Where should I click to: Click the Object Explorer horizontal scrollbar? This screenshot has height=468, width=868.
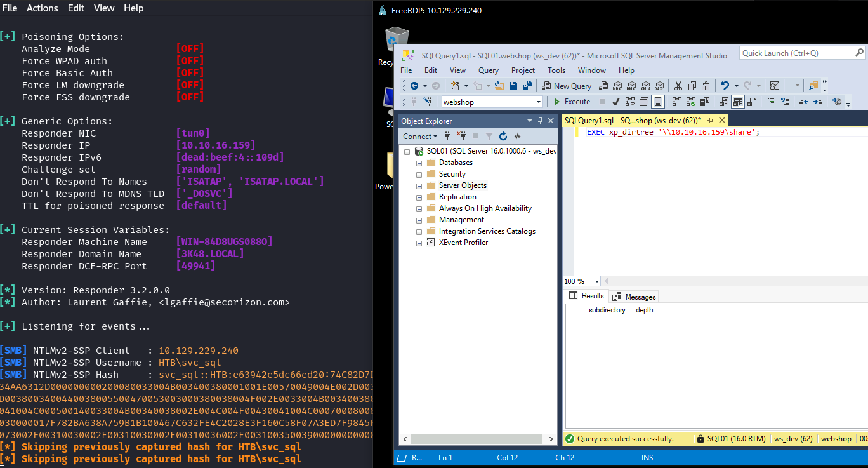[x=477, y=439]
